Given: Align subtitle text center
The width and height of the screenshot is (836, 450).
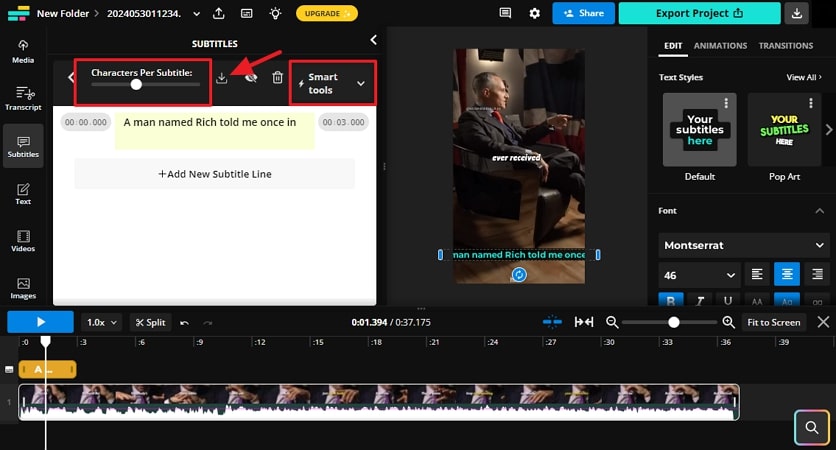Looking at the screenshot, I should pos(787,275).
